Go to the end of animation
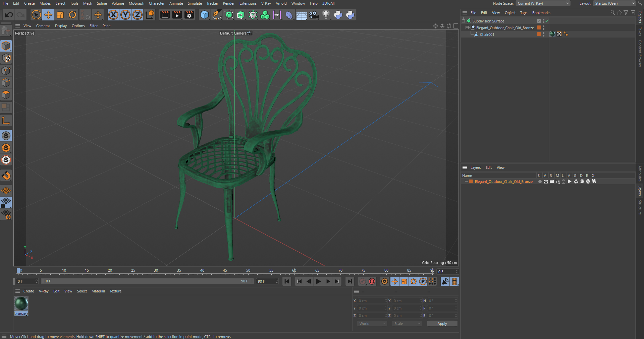The height and width of the screenshot is (339, 644). tap(350, 281)
